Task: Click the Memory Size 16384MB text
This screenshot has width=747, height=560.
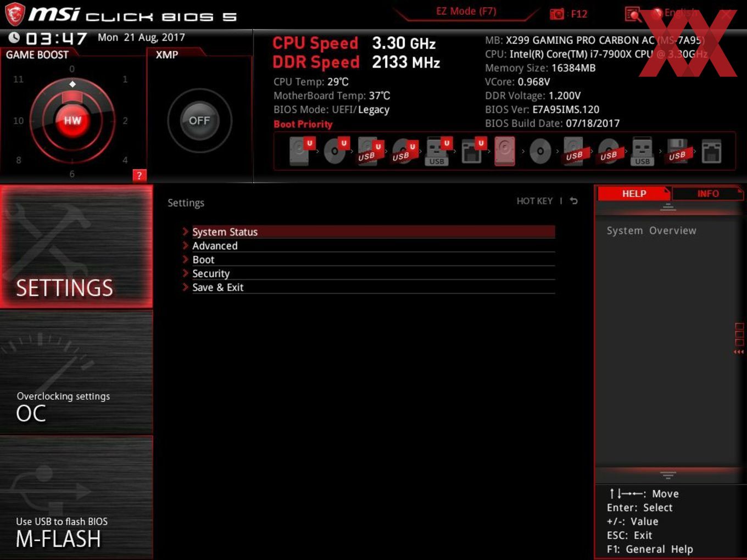Action: pyautogui.click(x=540, y=68)
